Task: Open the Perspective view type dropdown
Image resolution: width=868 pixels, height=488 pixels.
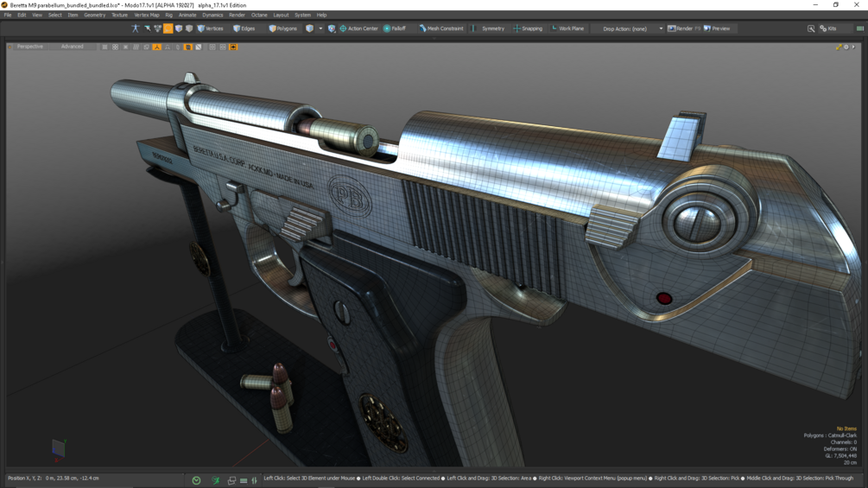Action: click(30, 47)
